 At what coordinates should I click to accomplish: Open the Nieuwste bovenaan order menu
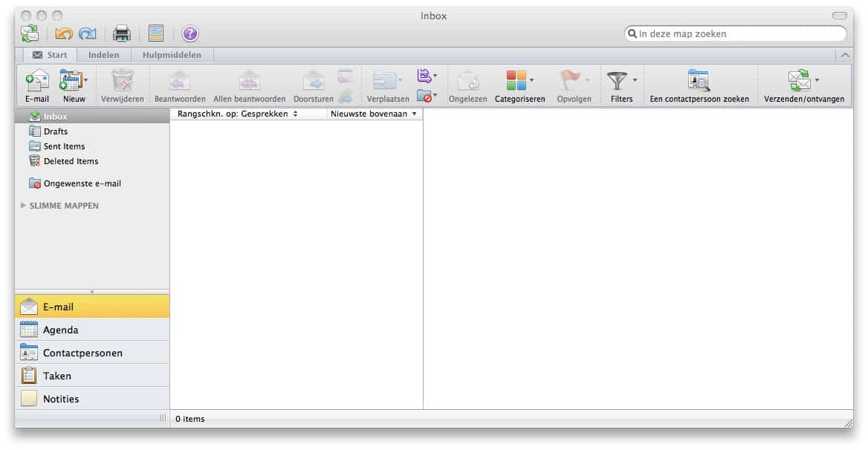pos(374,114)
